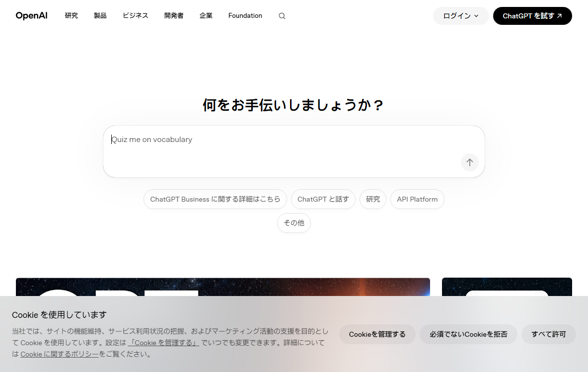Open the 「Cookie を管理する」 inline link
The width and height of the screenshot is (588, 372).
(x=163, y=343)
